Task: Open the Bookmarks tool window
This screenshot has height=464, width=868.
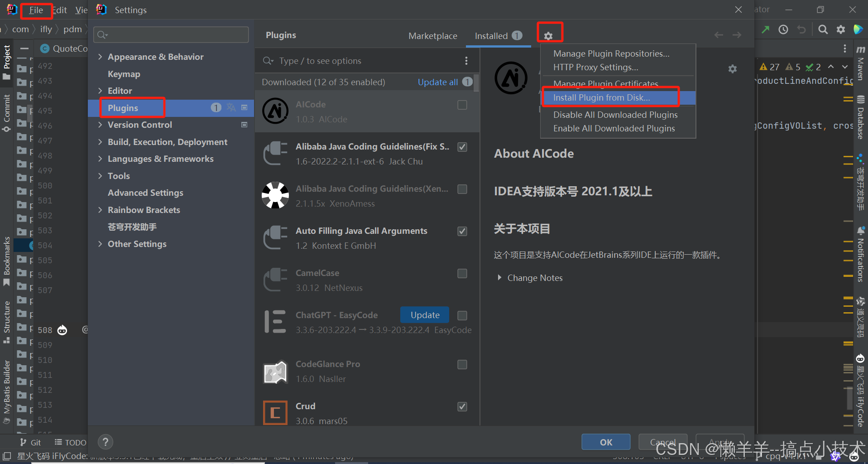Action: coord(6,261)
